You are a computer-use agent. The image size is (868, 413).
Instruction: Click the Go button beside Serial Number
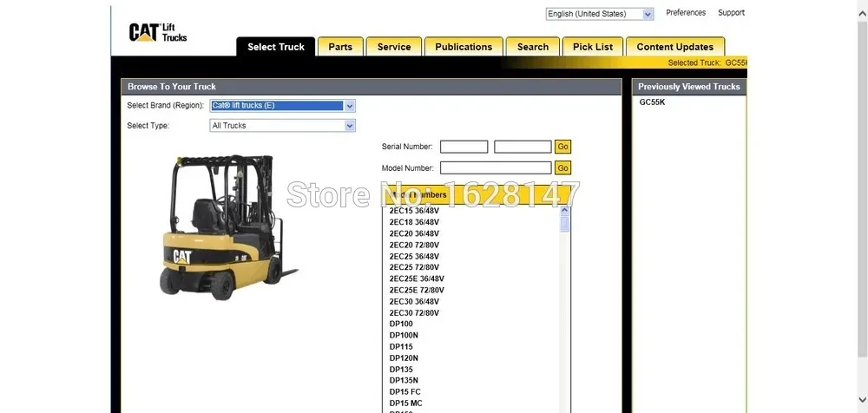(563, 147)
